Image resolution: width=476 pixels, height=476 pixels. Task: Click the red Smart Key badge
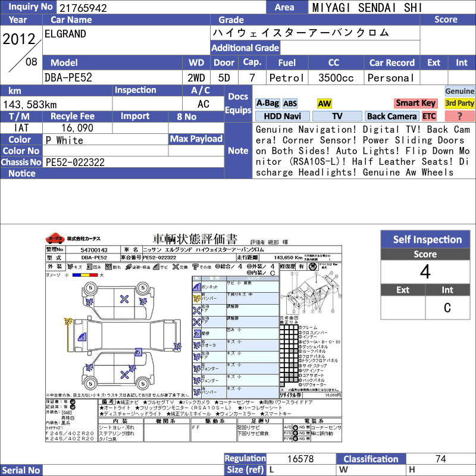tap(415, 103)
